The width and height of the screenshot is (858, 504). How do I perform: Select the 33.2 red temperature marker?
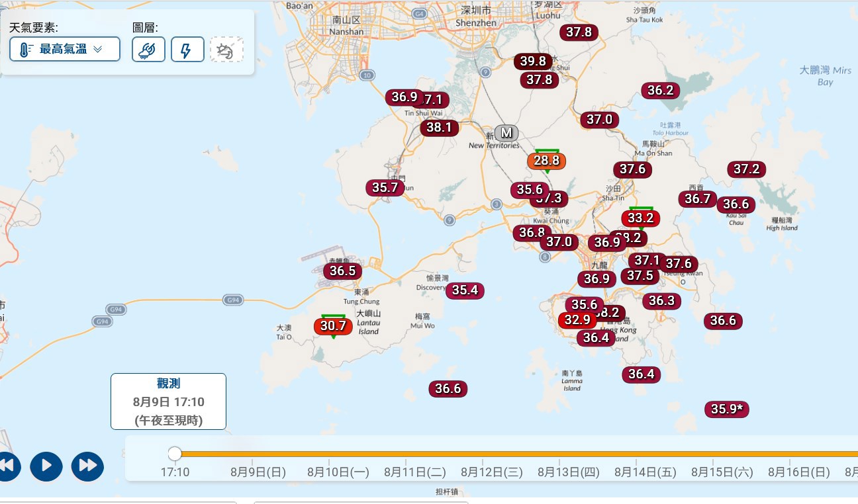tap(641, 218)
